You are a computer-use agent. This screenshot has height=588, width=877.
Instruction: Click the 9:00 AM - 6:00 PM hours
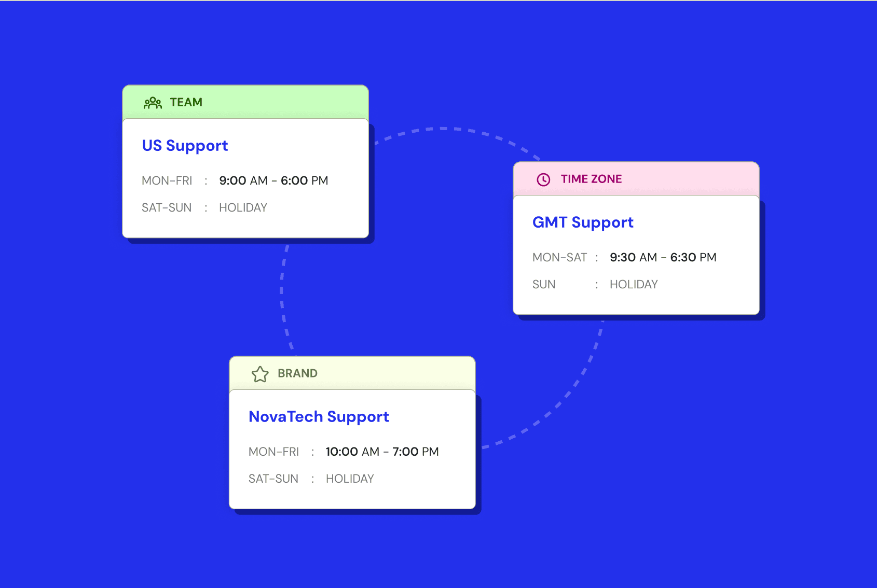(x=273, y=180)
